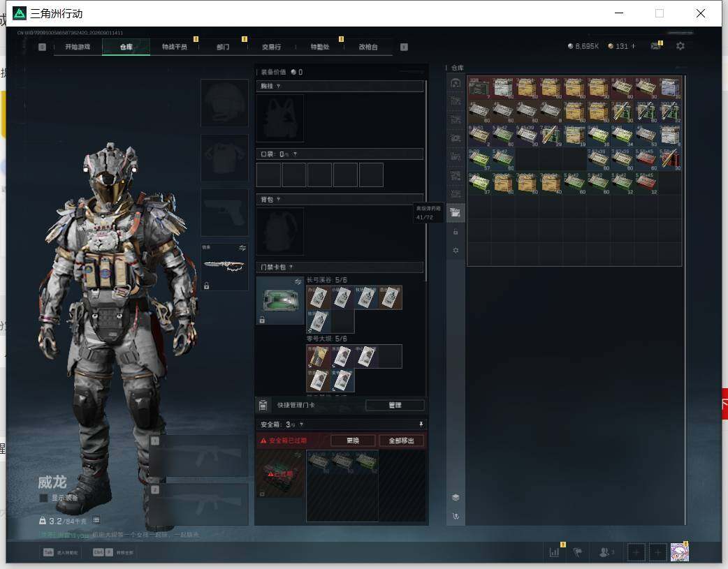The image size is (728, 569).
Task: Select the red 5.56x45 box with count 12
Action: tap(646, 183)
